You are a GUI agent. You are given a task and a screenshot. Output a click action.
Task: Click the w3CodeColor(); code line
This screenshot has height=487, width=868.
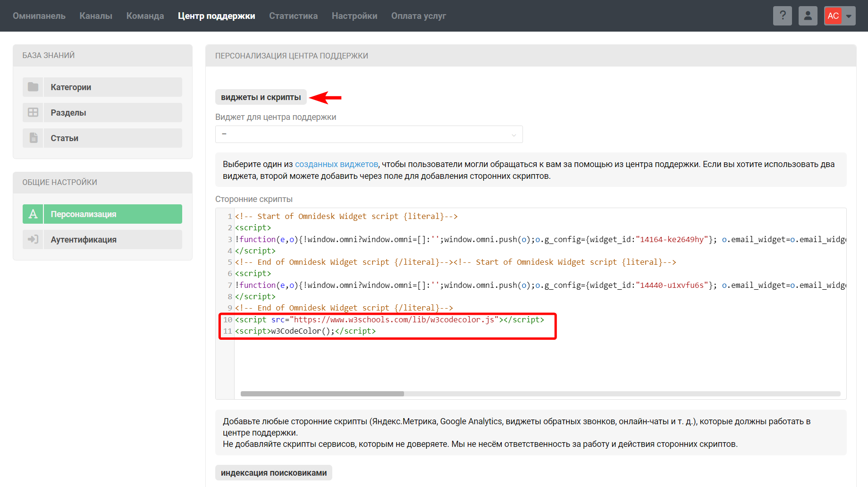pos(305,331)
